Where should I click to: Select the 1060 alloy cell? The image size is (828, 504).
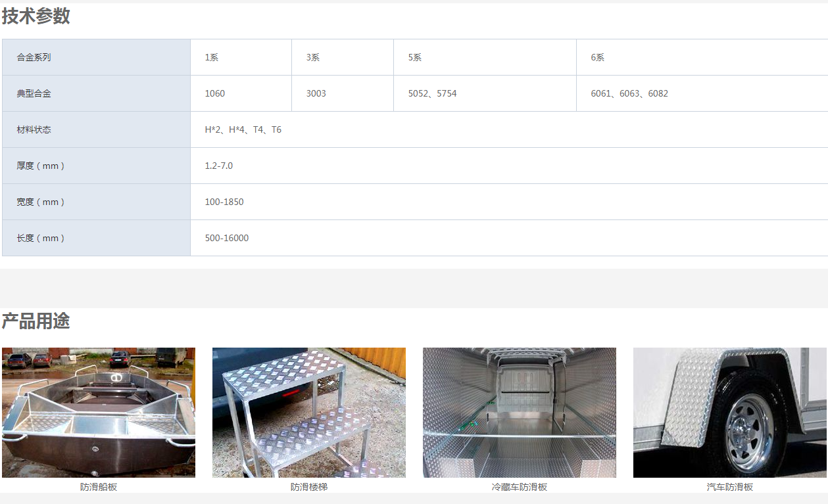coord(215,93)
